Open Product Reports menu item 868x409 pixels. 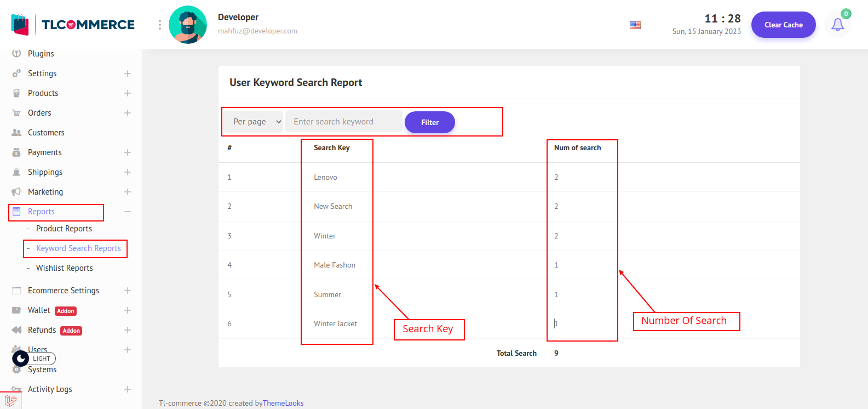[x=64, y=229]
